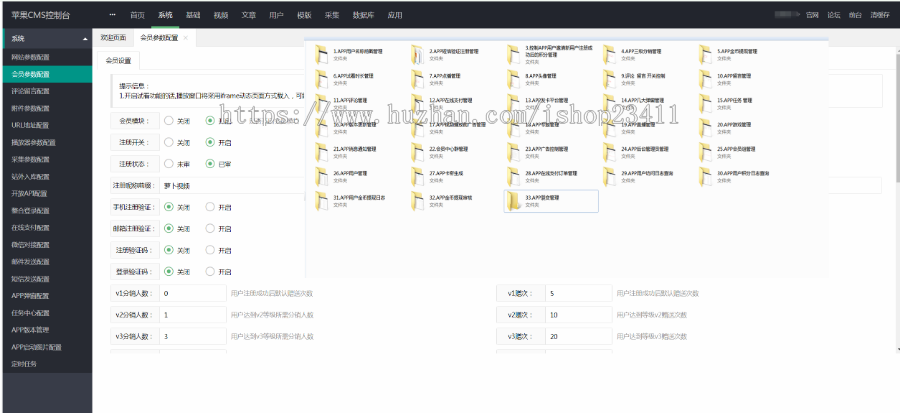Open folder numbered 32
This screenshot has height=413, width=900.
click(442, 201)
